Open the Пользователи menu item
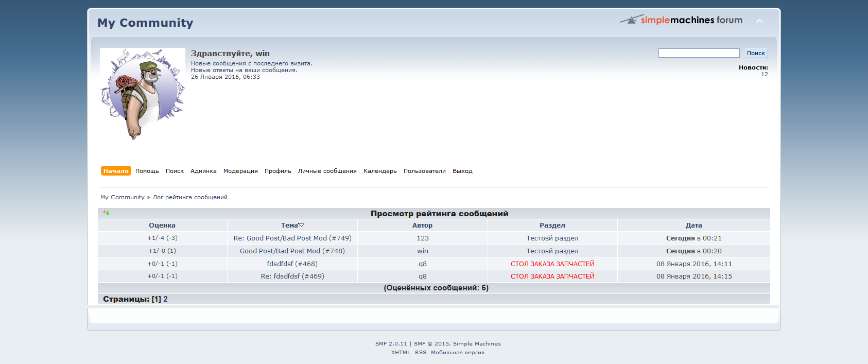 coord(425,171)
